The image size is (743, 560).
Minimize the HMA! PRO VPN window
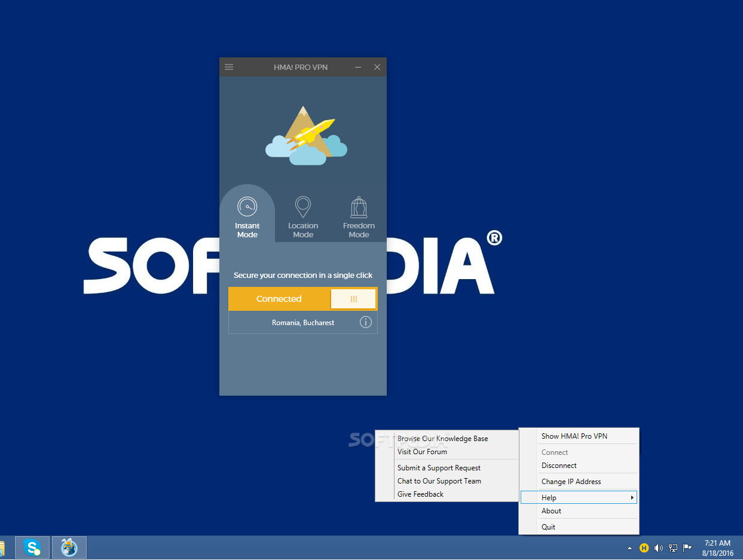click(x=358, y=67)
